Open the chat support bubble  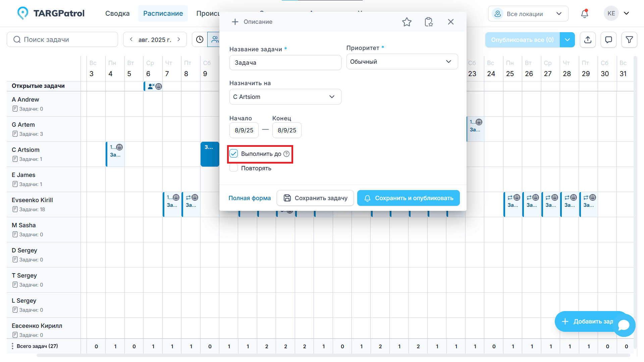[624, 325]
